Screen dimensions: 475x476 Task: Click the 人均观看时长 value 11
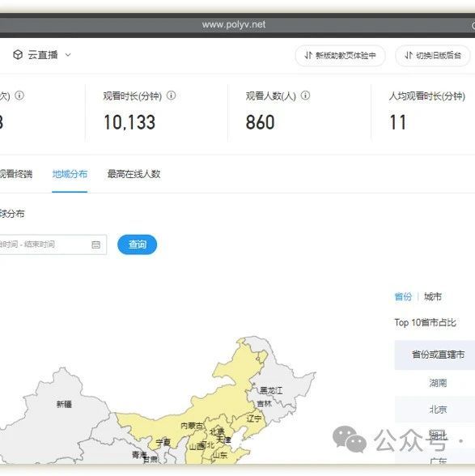pos(397,122)
